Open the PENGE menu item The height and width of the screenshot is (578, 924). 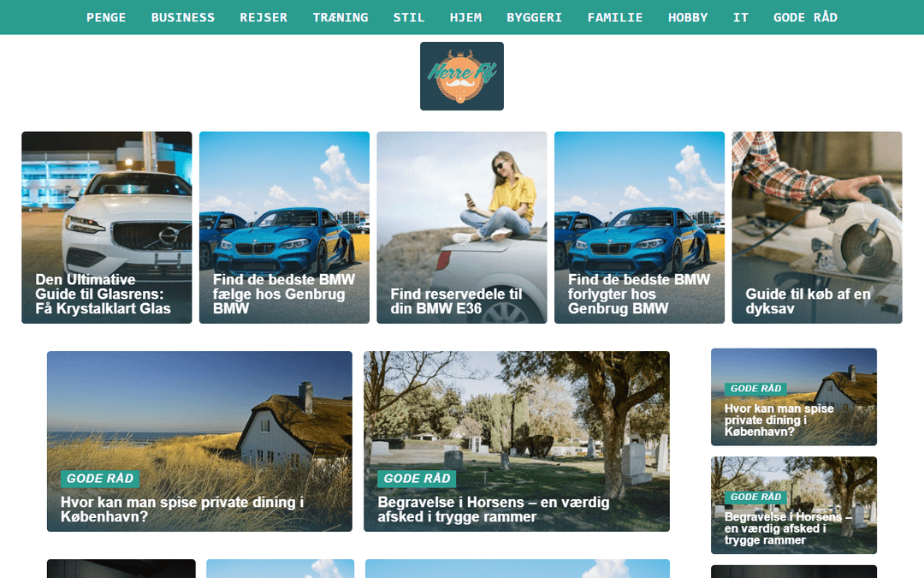106,18
